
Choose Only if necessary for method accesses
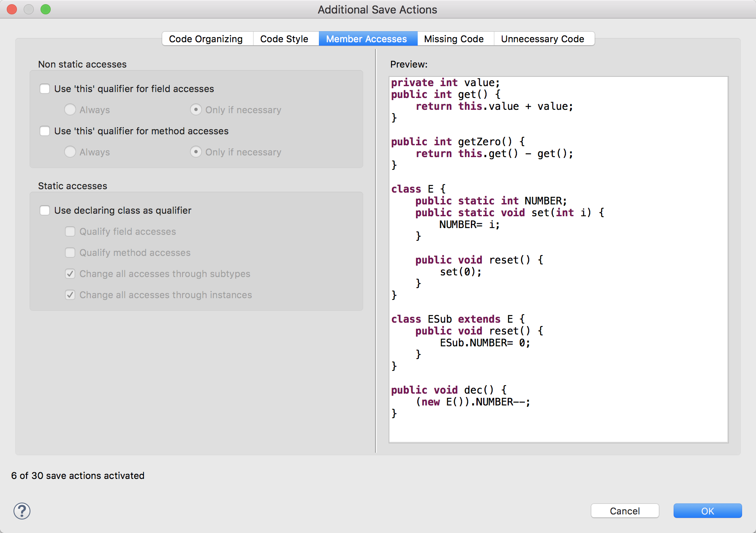click(x=196, y=152)
